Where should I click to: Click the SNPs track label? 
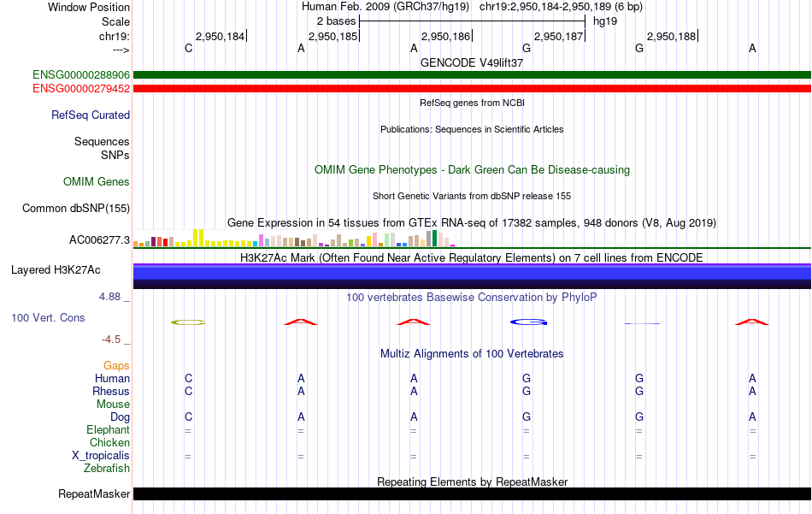115,155
